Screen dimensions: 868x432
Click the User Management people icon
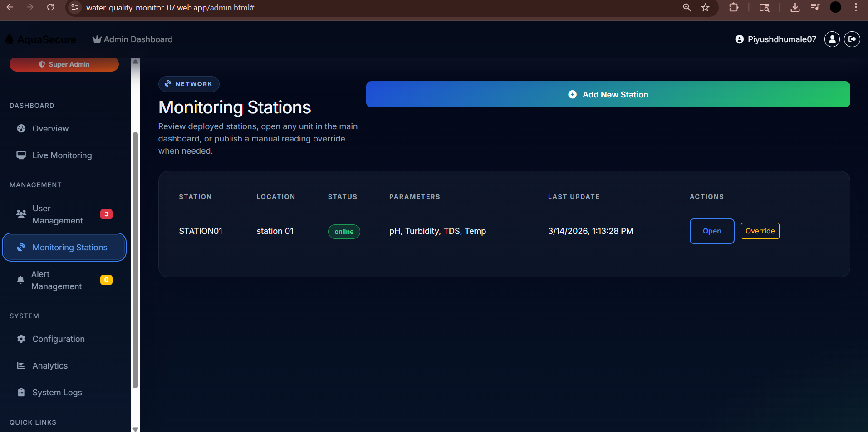click(21, 214)
